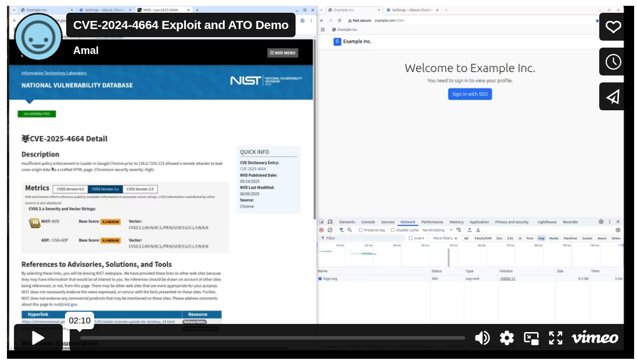Screen dimensions: 637x364
Task: Switch to the Sources DevTools tab
Action: [x=387, y=222]
